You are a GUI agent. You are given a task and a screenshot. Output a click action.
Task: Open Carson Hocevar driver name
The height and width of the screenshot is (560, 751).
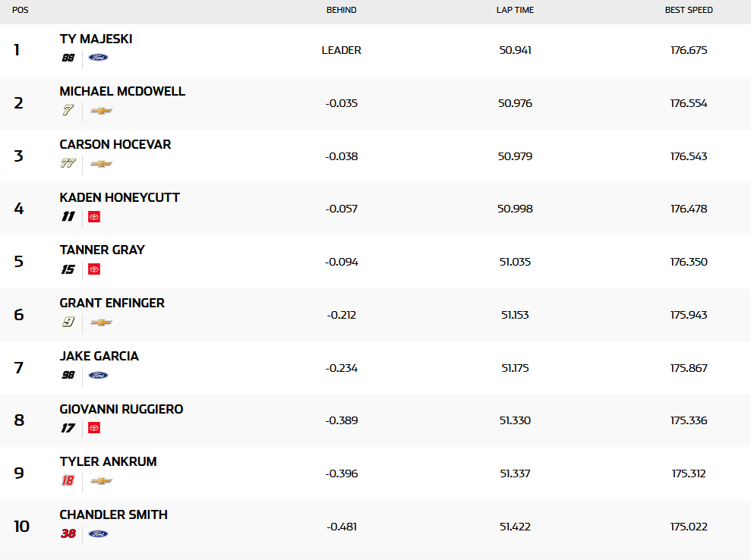(115, 144)
